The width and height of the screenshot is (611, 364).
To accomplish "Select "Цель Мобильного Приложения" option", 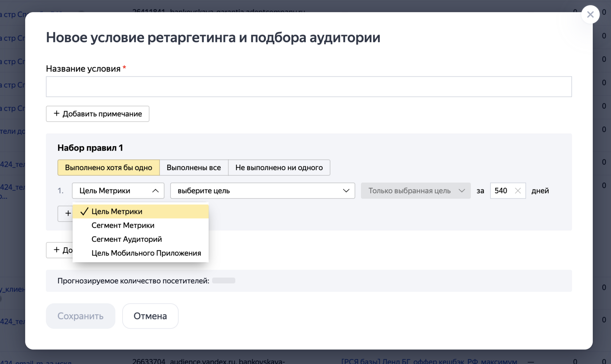I will [x=146, y=253].
